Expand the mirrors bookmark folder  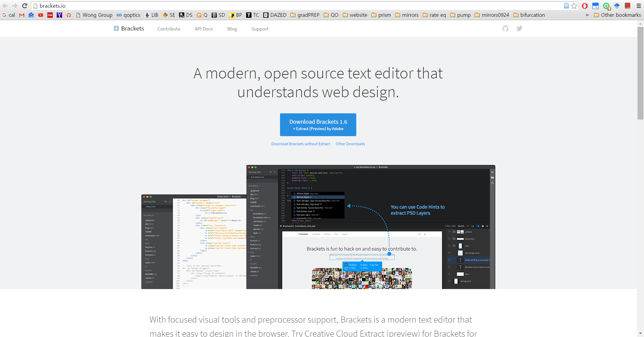point(407,15)
